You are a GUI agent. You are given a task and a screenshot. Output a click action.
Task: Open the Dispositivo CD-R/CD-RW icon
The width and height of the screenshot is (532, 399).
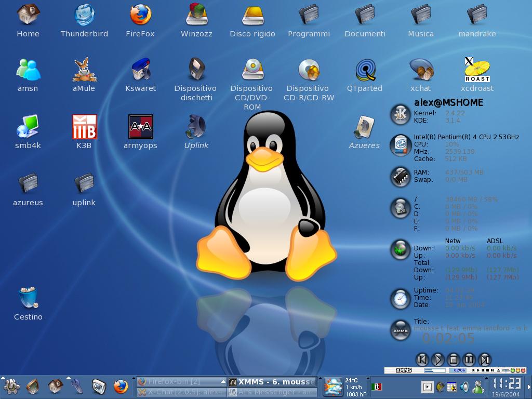[309, 70]
